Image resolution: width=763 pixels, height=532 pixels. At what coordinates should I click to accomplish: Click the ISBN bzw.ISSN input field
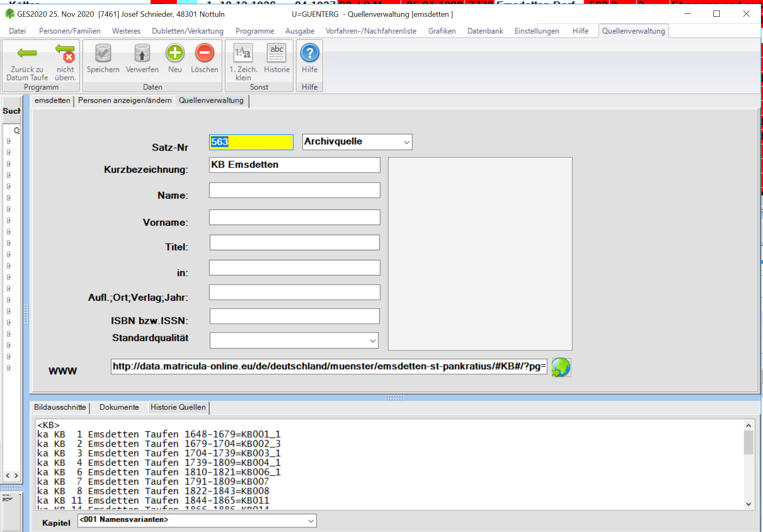[295, 316]
